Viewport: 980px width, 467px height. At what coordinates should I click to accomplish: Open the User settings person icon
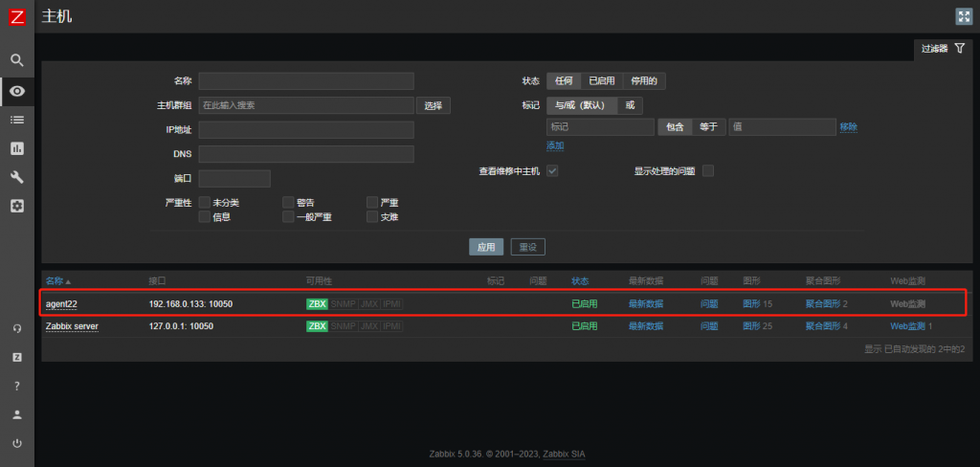click(x=17, y=414)
